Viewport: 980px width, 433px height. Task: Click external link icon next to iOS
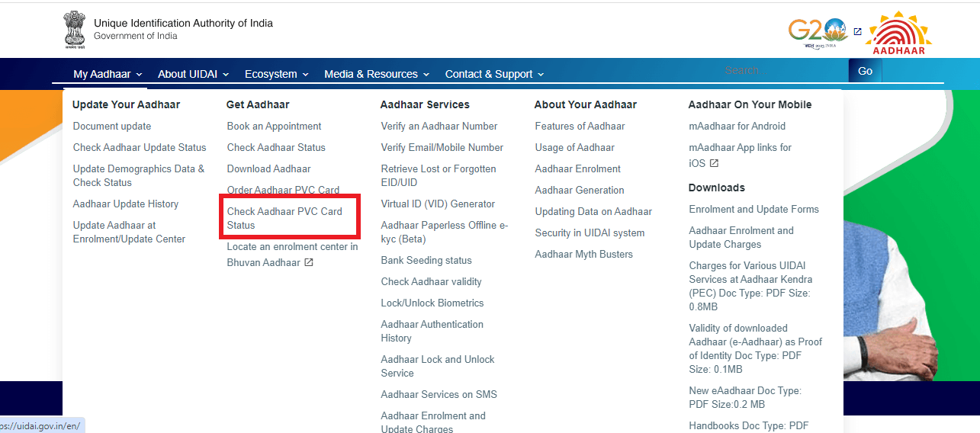715,163
